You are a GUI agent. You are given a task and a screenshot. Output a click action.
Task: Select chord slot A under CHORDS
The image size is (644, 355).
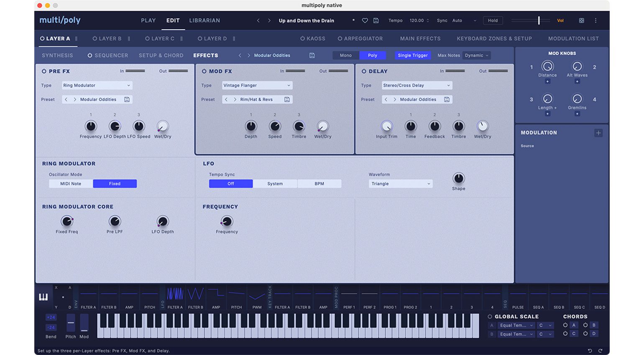pyautogui.click(x=574, y=325)
